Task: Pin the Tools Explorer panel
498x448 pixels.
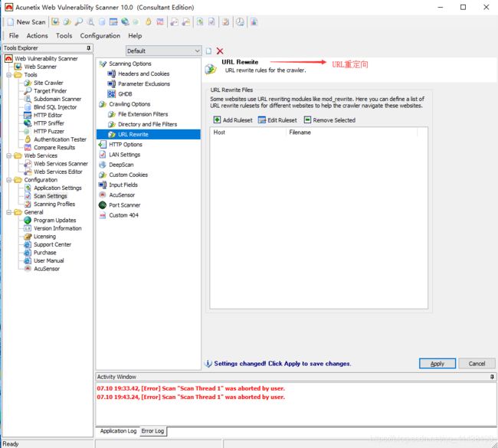Action: tap(89, 48)
